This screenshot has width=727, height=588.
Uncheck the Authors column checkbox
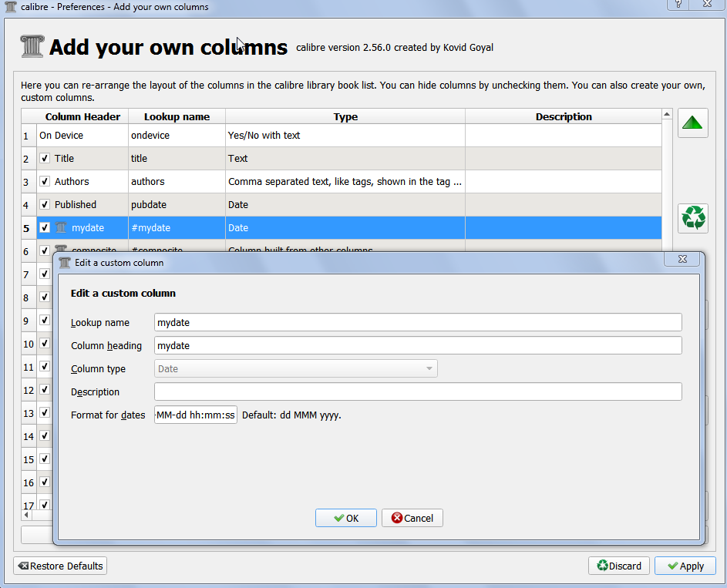[x=45, y=181]
